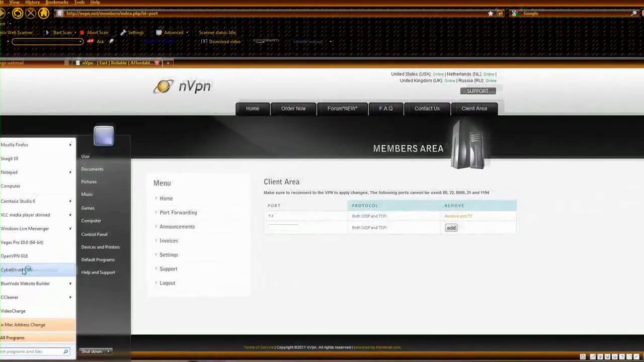Screen dimensions: 644x362
Task: Click the Google search engine icon
Action: coord(515,14)
